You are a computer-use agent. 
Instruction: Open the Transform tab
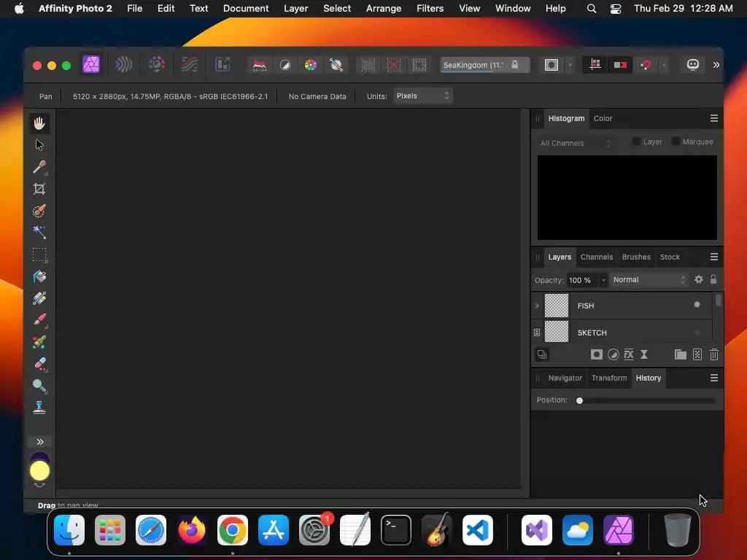pos(609,378)
